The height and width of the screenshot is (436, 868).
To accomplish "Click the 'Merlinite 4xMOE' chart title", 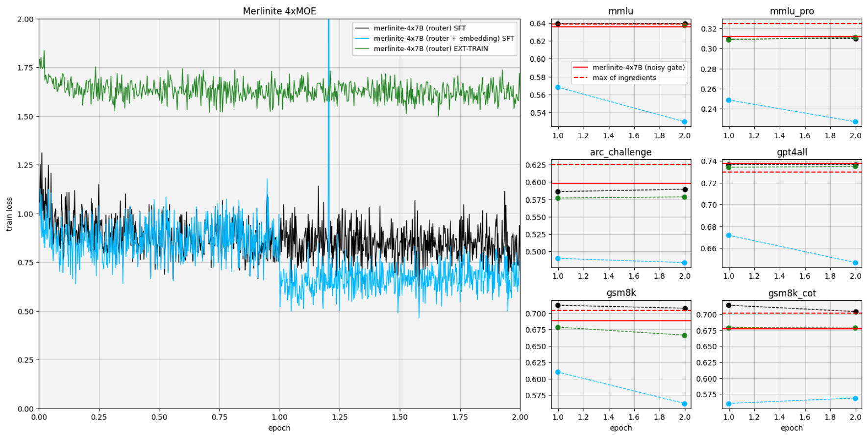I will coord(279,11).
